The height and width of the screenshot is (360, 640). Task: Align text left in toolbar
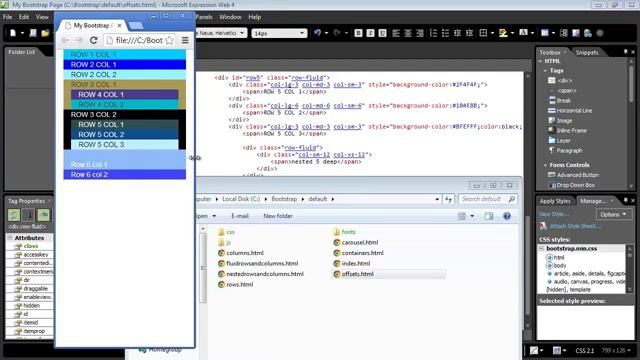[396, 33]
